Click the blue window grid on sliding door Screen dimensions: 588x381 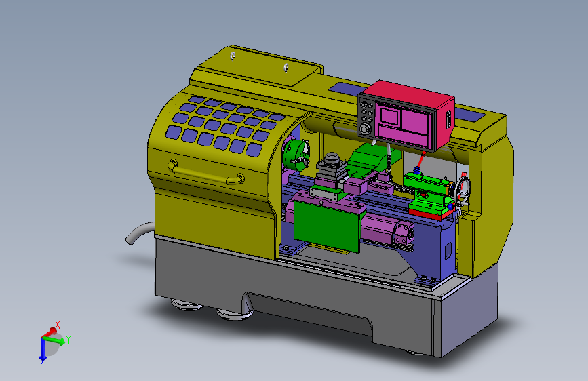pyautogui.click(x=225, y=125)
